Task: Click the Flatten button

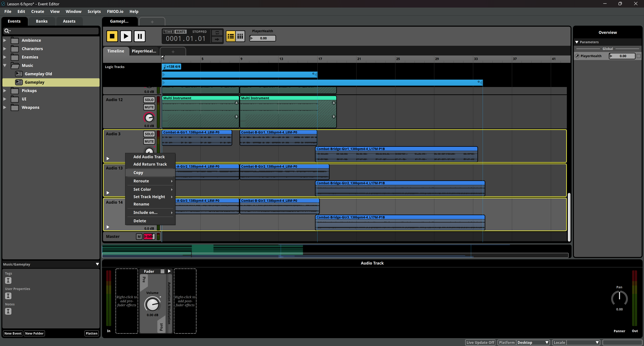Action: coord(92,333)
